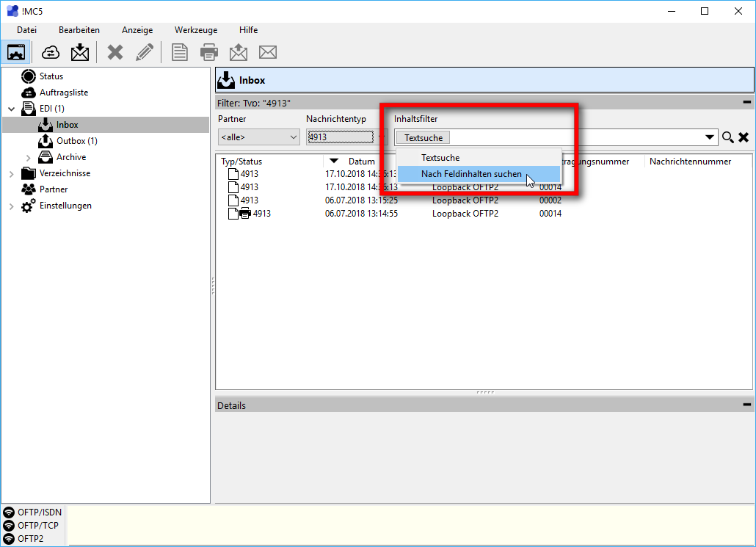
Task: Click the Textsuche filter tag button
Action: 423,137
